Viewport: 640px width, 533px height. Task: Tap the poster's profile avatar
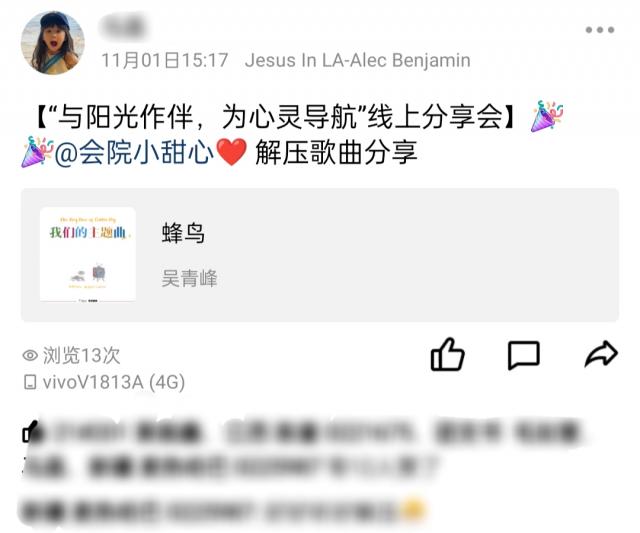(53, 43)
